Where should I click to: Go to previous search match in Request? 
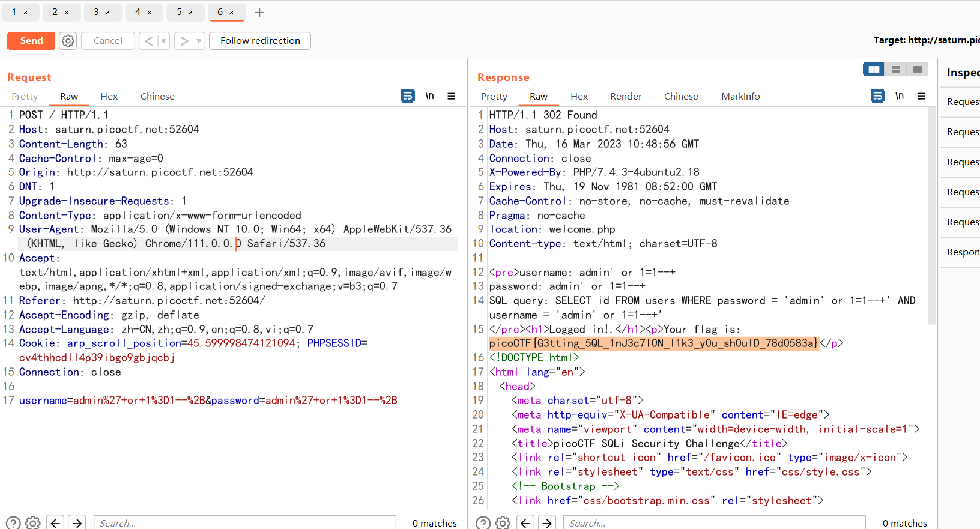[56, 523]
